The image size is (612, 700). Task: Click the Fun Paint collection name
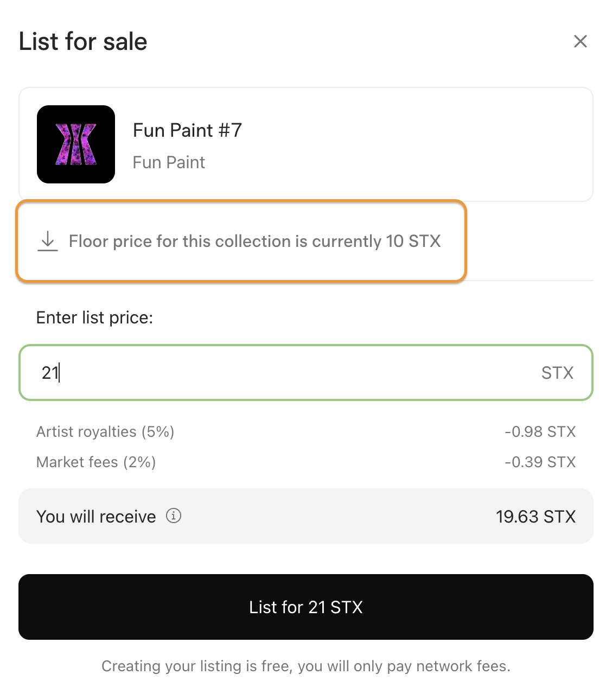click(169, 162)
